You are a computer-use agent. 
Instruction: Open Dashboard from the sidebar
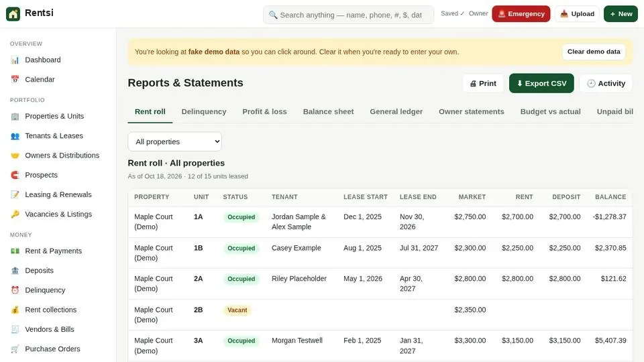click(x=58, y=60)
